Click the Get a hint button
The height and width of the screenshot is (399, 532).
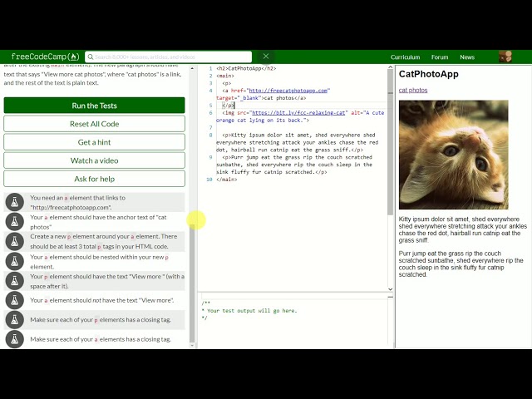tap(94, 142)
